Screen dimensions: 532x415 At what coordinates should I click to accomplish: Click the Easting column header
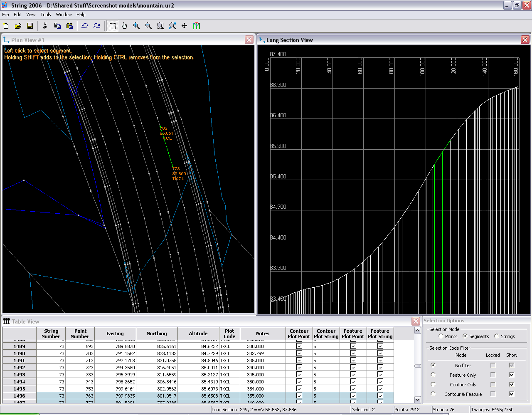[x=115, y=333]
